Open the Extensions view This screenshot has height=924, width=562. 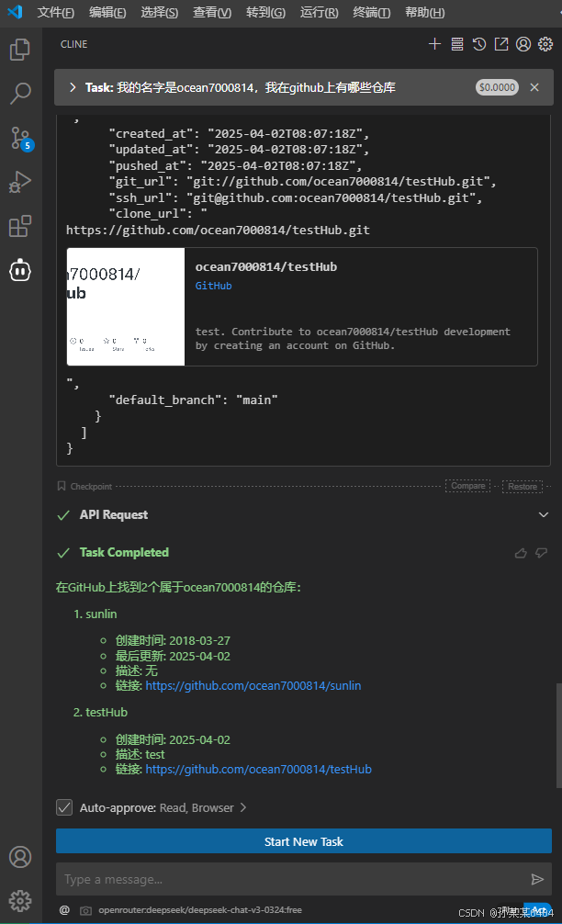pyautogui.click(x=20, y=226)
